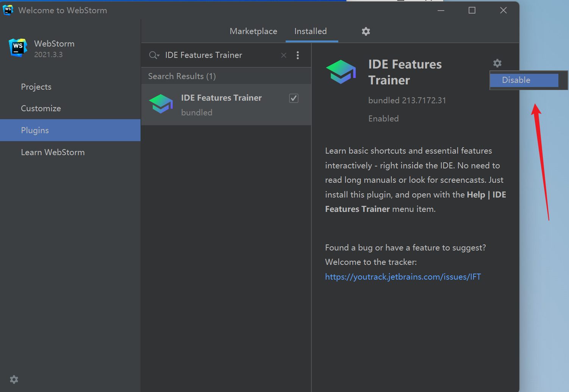The width and height of the screenshot is (569, 392).
Task: Open the options gear at bottom of sidebar
Action: pos(14,380)
